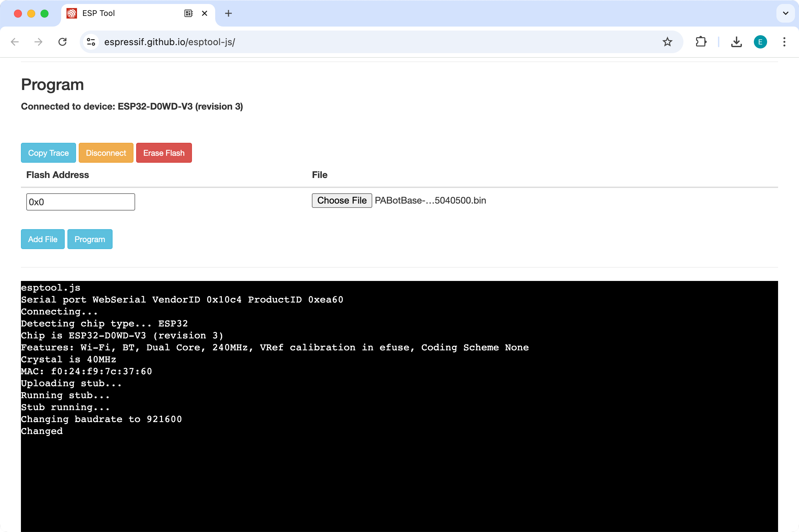The height and width of the screenshot is (532, 799).
Task: Click the Copy Trace button
Action: 48,153
